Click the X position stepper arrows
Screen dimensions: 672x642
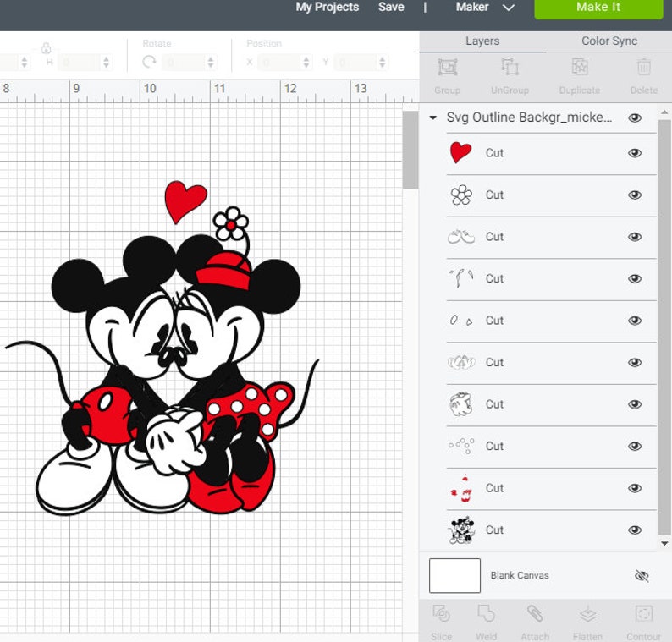point(306,62)
